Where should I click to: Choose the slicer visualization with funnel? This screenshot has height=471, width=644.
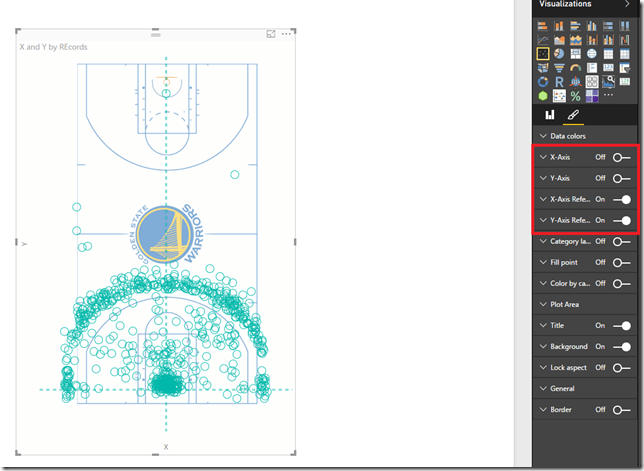tap(625, 68)
